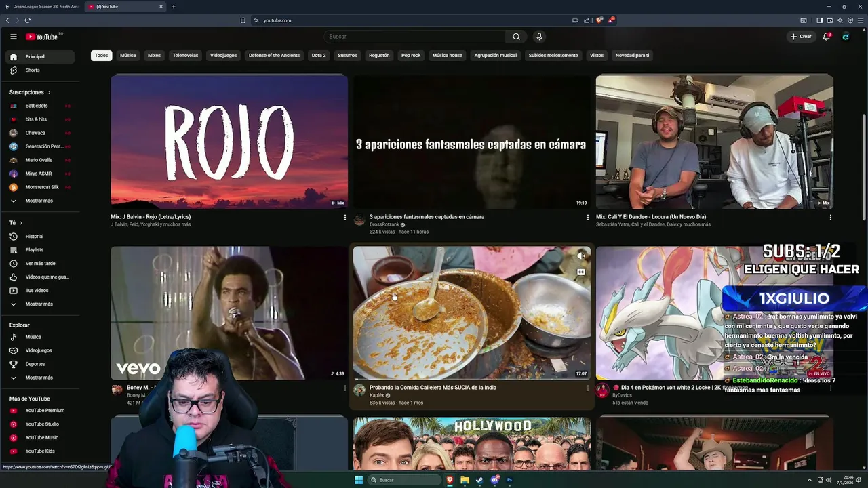Select the Novedad para ti chip
This screenshot has height=488, width=868.
(x=632, y=56)
